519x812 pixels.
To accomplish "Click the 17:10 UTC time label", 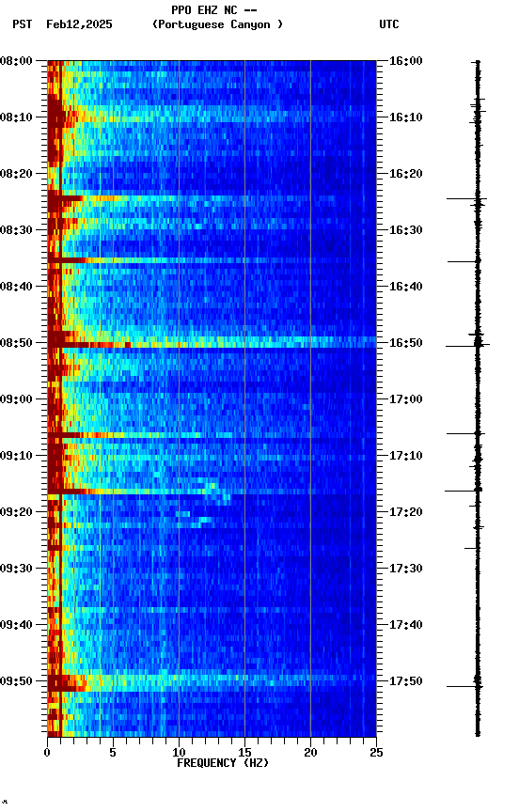I will click(405, 456).
